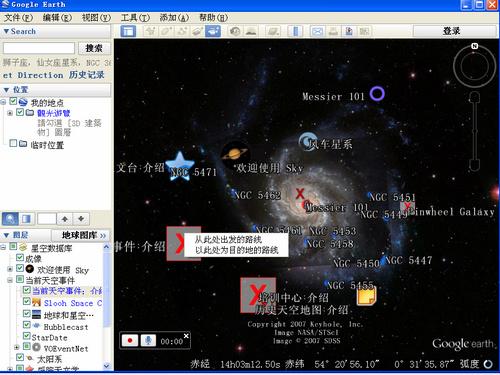Expand the 欢迎使用 Sky tree node
Screen dimensions: 500x375
click(x=10, y=269)
